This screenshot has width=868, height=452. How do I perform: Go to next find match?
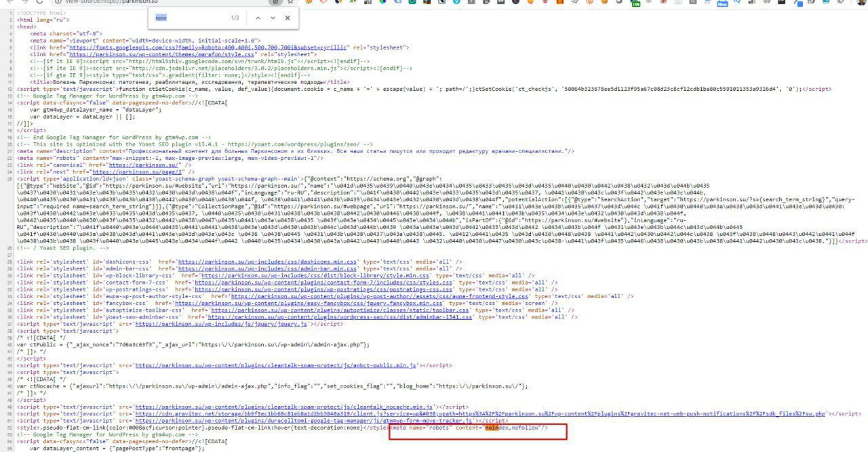[273, 18]
